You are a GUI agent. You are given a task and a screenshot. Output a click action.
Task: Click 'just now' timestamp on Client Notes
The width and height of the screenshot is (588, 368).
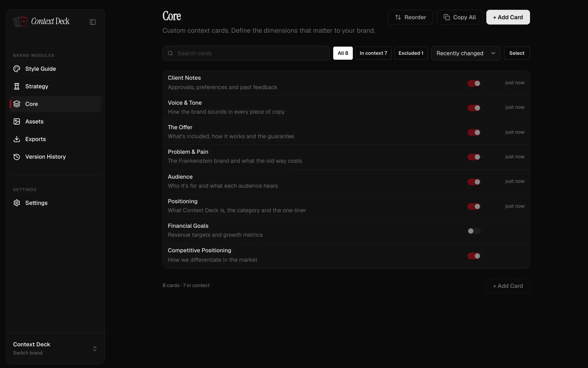click(515, 83)
